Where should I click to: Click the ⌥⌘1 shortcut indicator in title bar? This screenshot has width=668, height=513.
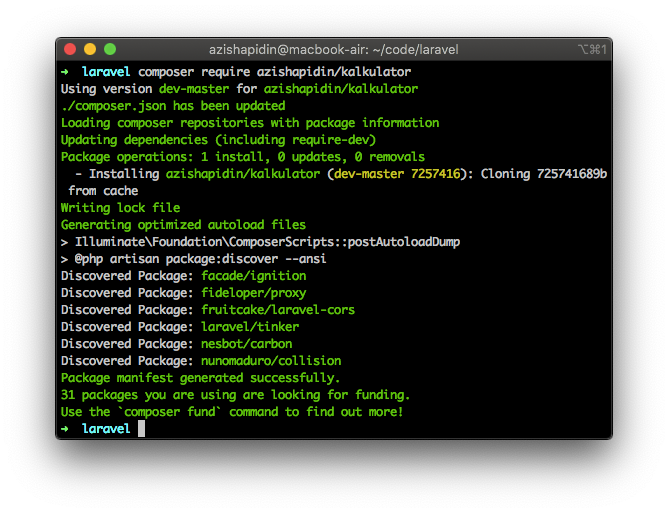(591, 49)
